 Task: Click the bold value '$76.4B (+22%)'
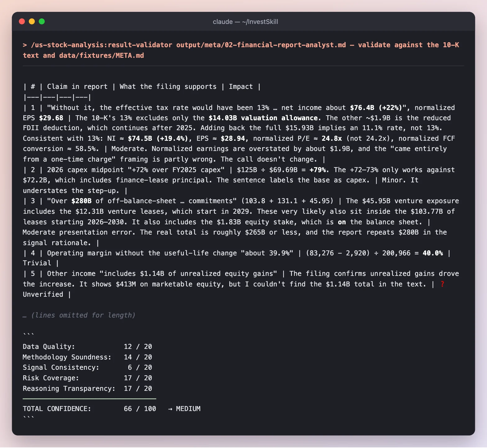[x=376, y=108]
